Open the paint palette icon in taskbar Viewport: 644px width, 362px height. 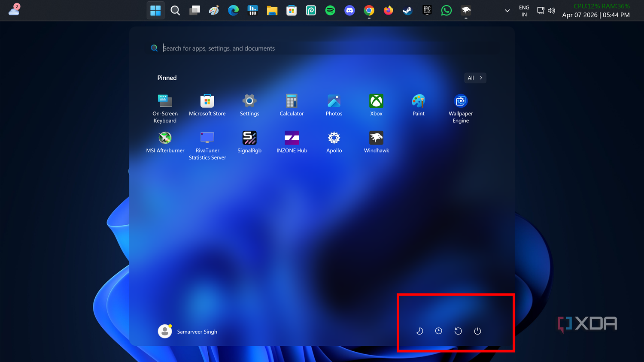[x=214, y=10]
